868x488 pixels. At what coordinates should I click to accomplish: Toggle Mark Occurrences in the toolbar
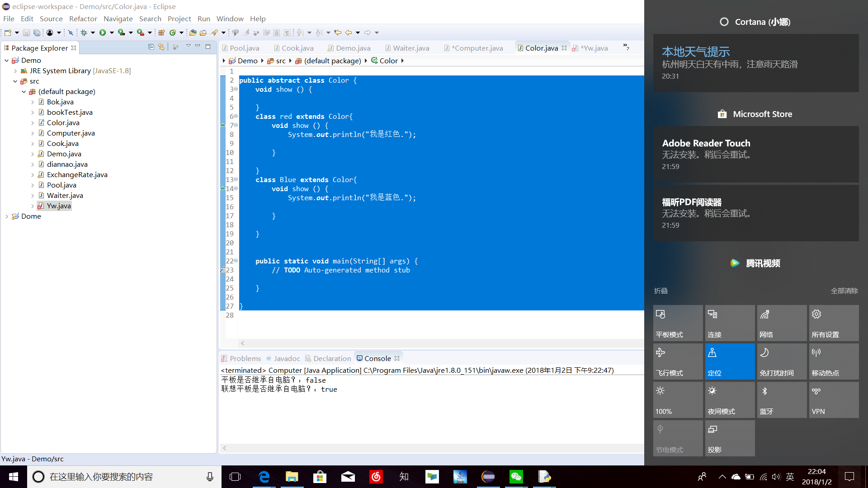246,33
